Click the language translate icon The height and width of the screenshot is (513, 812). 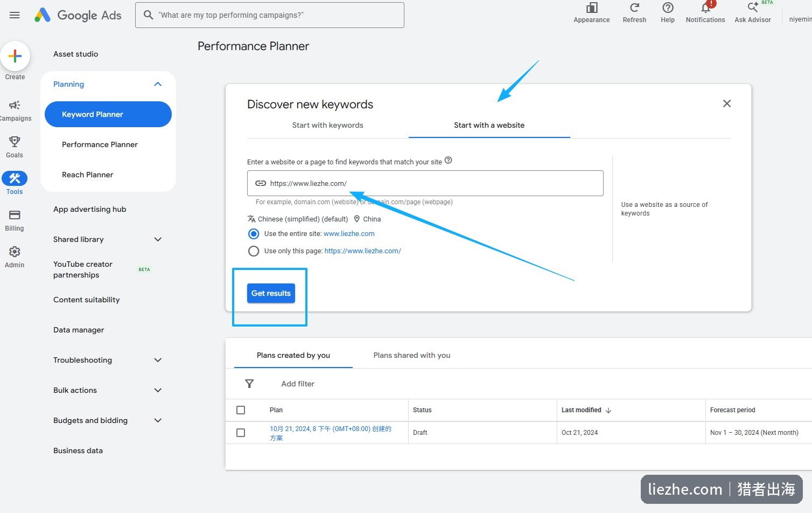[251, 219]
